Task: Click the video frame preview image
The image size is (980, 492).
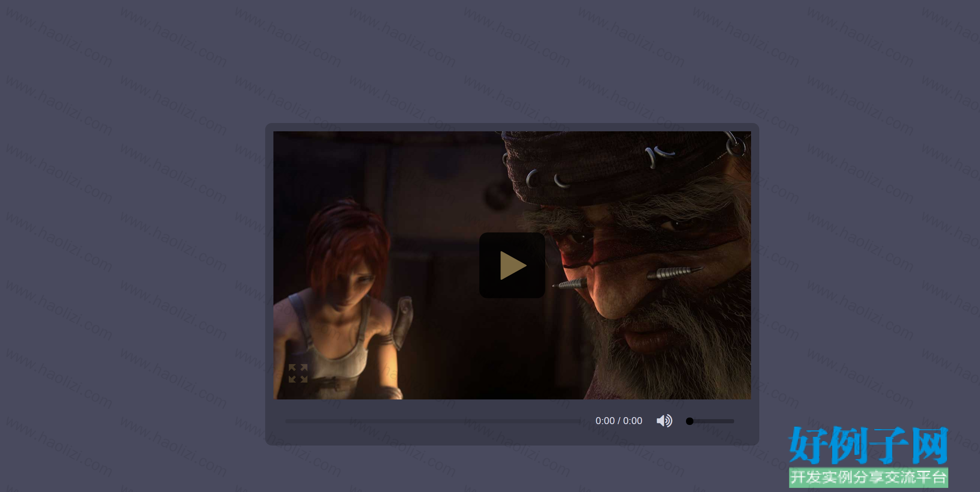Action: pos(512,265)
